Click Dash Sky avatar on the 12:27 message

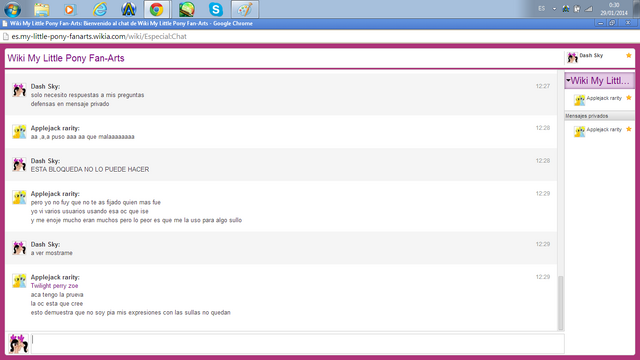click(x=19, y=90)
